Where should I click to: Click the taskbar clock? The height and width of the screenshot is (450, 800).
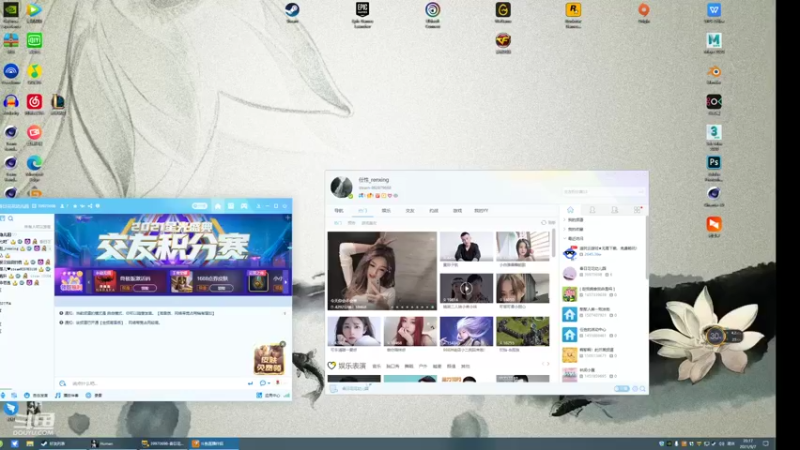point(748,444)
